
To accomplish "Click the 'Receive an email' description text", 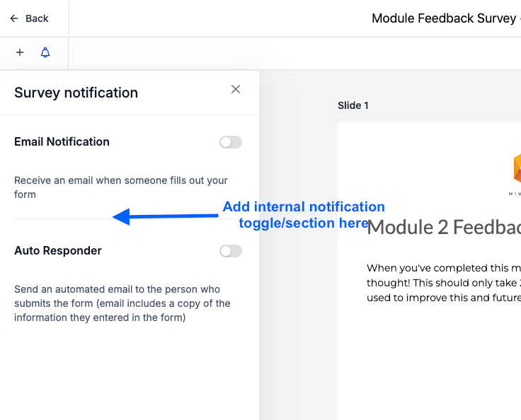I will (x=120, y=187).
